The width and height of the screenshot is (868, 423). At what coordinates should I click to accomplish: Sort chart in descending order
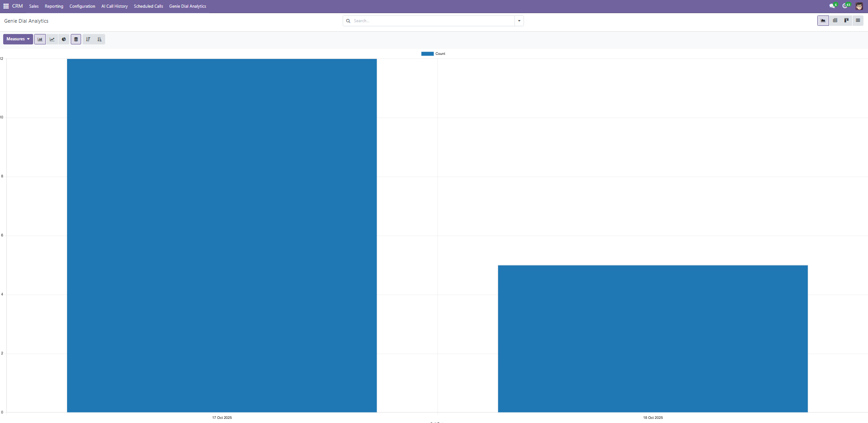pos(88,39)
